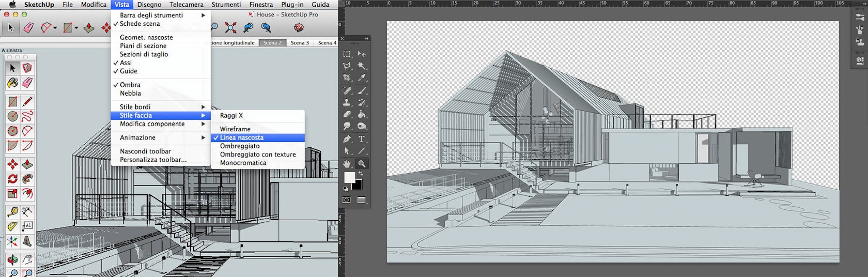Screen dimensions: 868x277
Task: Toggle the Assi (axes) menu option
Action: point(126,63)
